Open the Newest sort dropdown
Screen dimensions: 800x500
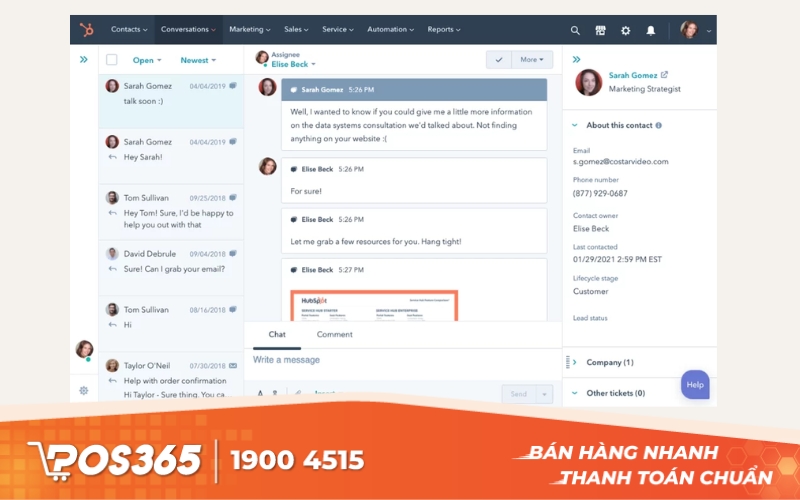pos(198,60)
